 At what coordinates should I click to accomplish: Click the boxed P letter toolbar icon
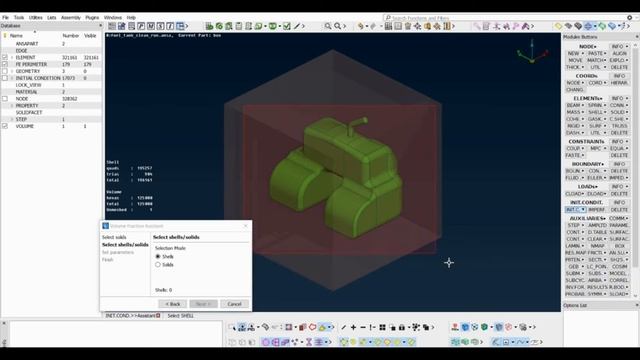tap(141, 26)
